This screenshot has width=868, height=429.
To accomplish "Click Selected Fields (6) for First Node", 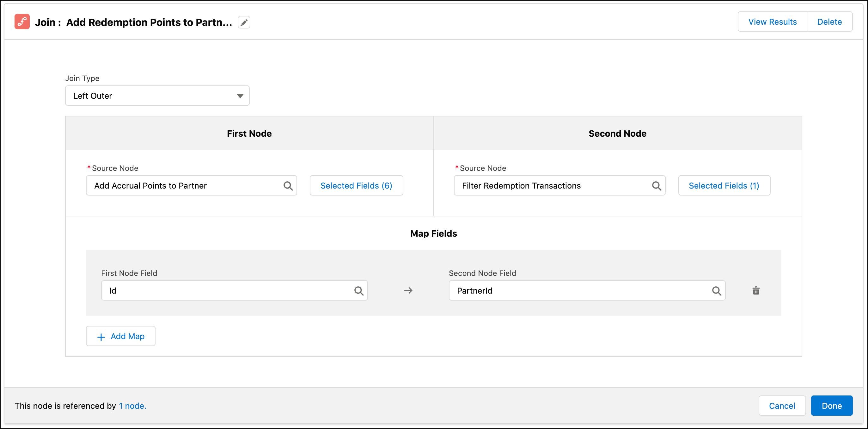I will [x=356, y=185].
